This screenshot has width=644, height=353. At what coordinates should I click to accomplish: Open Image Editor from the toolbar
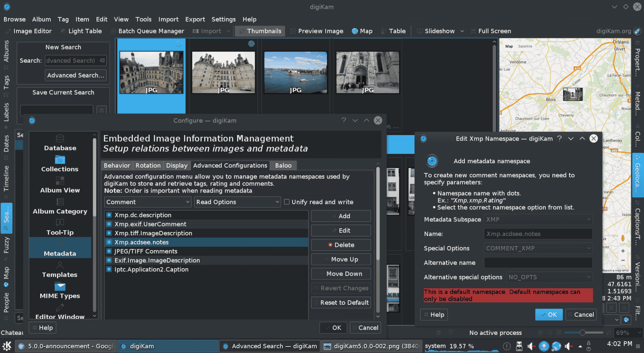29,31
